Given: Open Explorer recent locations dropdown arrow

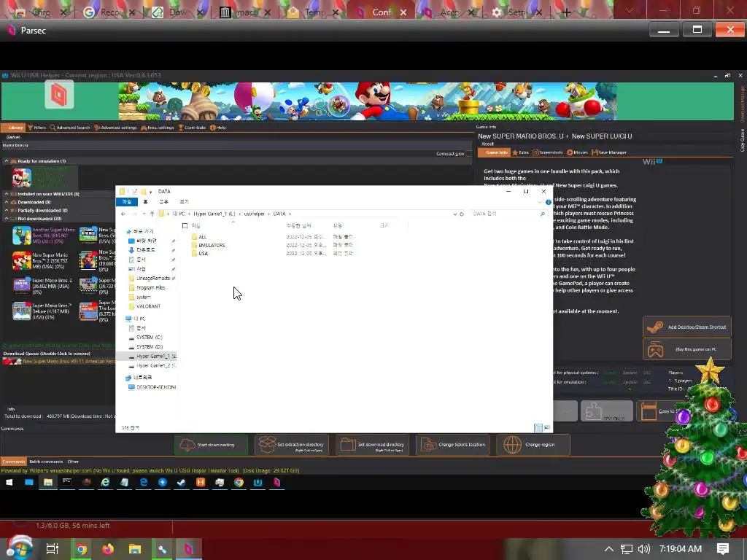Looking at the screenshot, I should click(144, 214).
